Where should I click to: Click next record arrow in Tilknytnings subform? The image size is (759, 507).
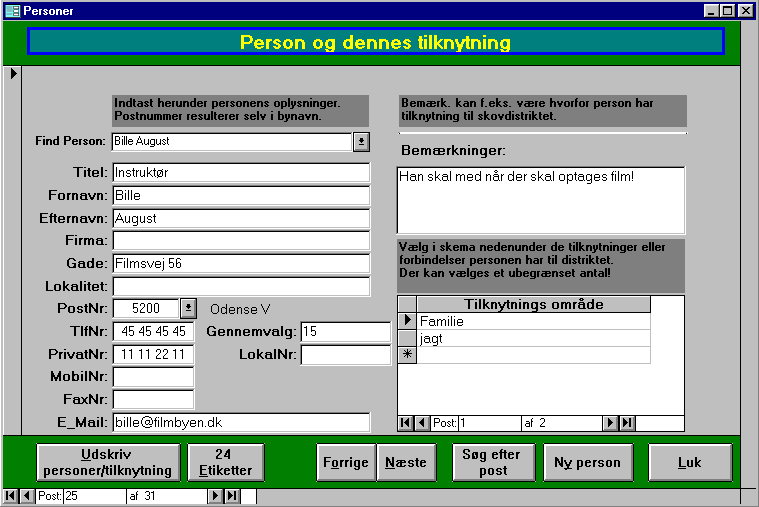(610, 423)
